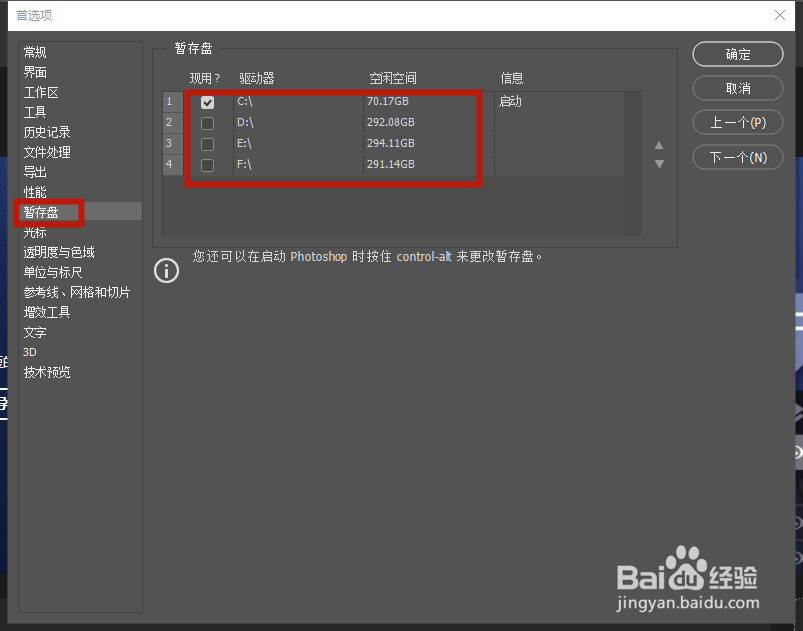
Task: Advance to next page via 下一个(N) button
Action: [737, 156]
